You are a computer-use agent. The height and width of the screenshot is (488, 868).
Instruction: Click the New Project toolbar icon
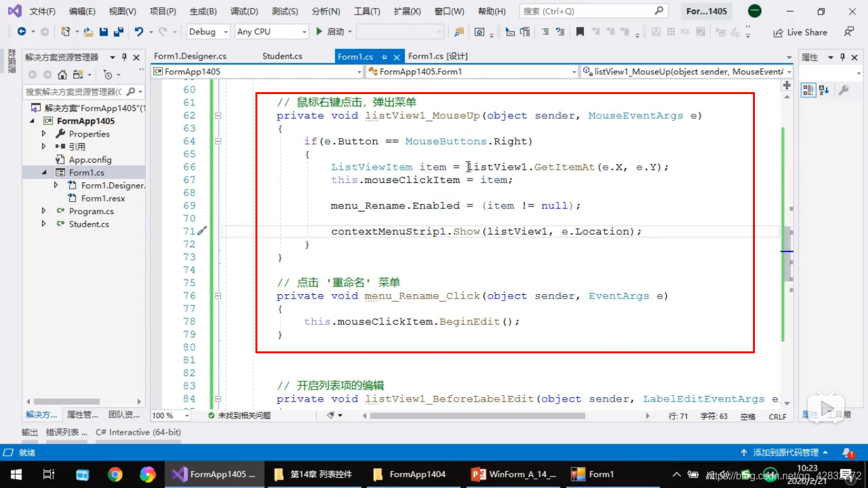[65, 32]
